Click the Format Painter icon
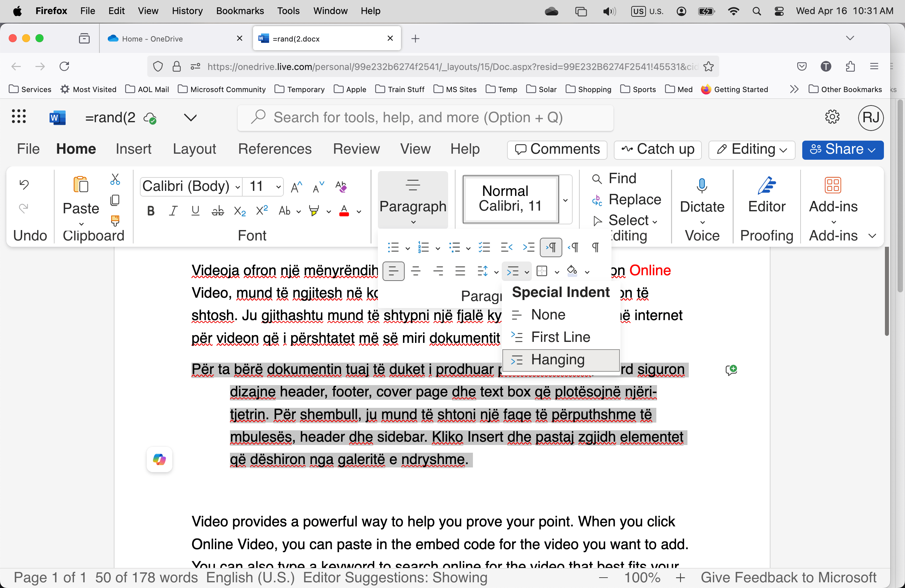The height and width of the screenshot is (588, 905). (115, 220)
